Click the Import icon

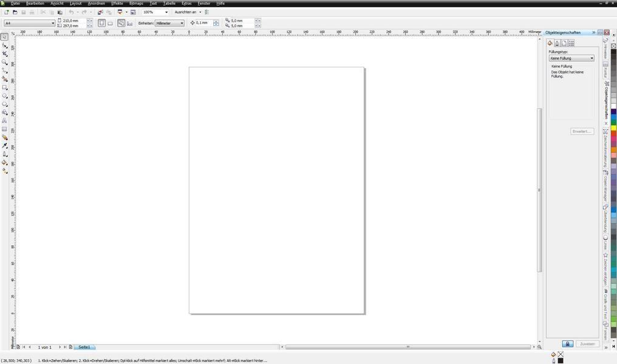tap(100, 12)
